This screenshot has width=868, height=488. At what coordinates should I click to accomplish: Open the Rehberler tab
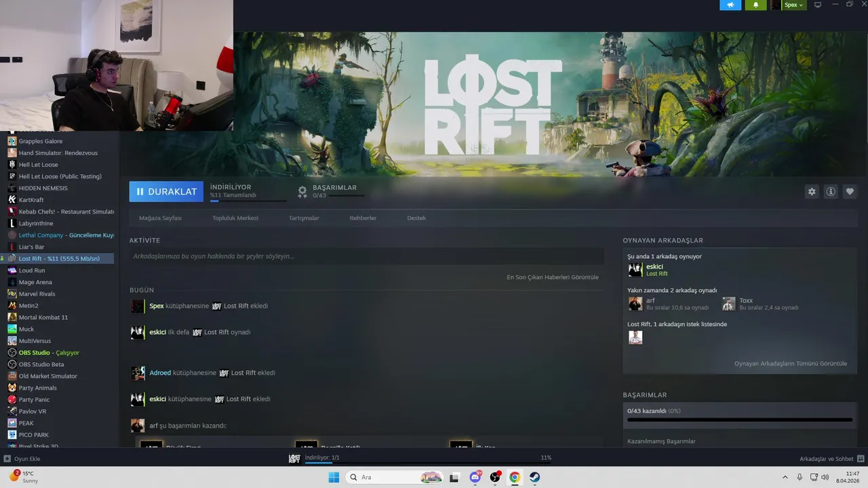(x=363, y=218)
